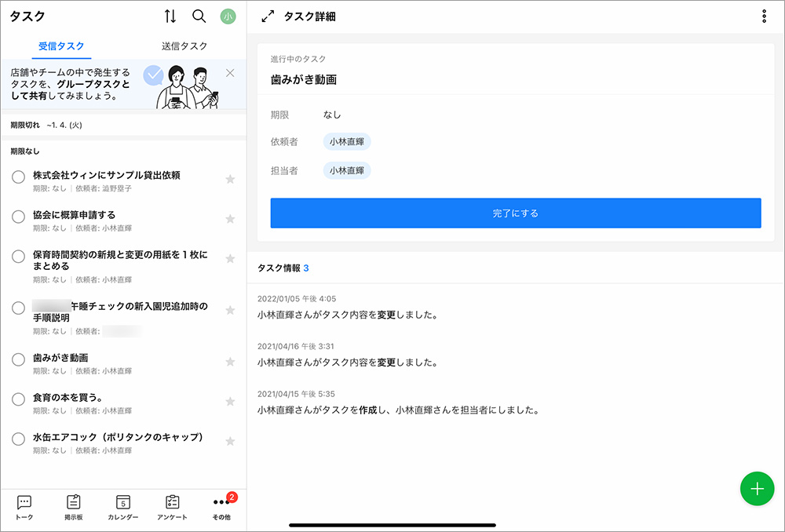Viewport: 785px width, 532px height.
Task: Select the 受信タスク tab
Action: (61, 46)
